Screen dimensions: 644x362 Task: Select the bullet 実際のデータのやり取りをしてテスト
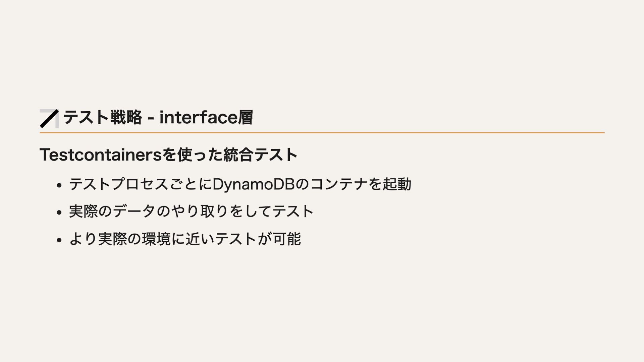coord(191,212)
